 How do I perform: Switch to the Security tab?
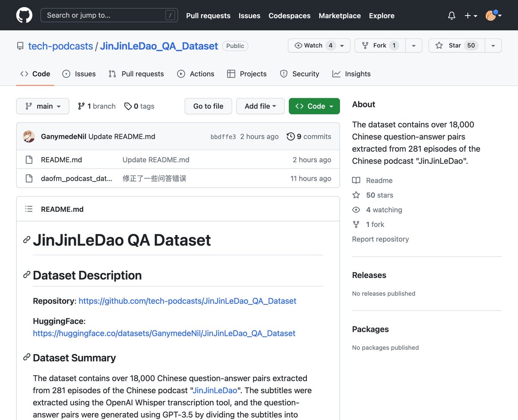(300, 74)
